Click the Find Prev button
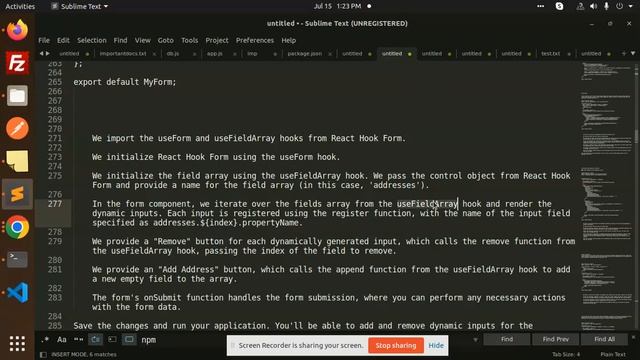 tap(556, 339)
